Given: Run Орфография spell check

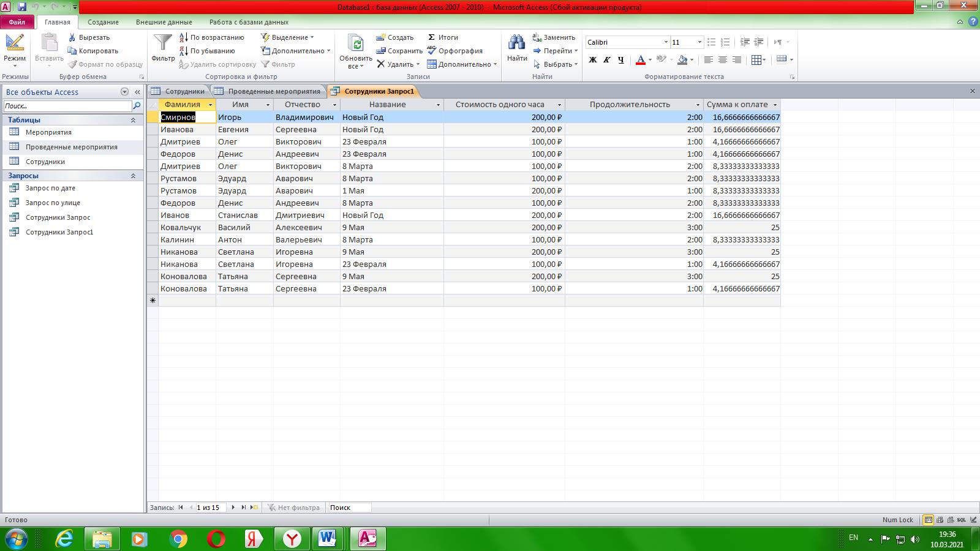Looking at the screenshot, I should tap(454, 51).
